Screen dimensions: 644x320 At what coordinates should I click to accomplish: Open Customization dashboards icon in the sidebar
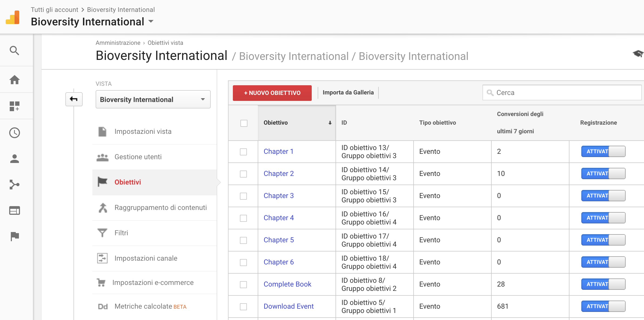[x=14, y=106]
